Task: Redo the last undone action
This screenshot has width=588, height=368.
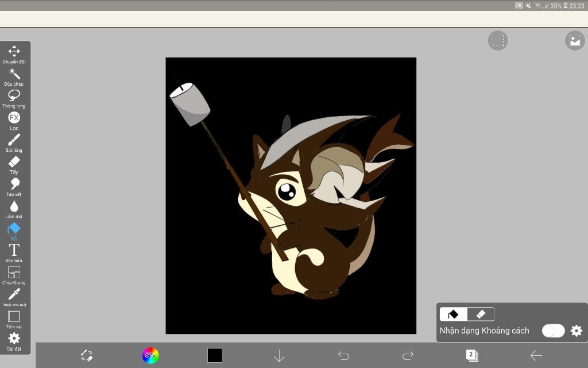Action: pos(408,355)
